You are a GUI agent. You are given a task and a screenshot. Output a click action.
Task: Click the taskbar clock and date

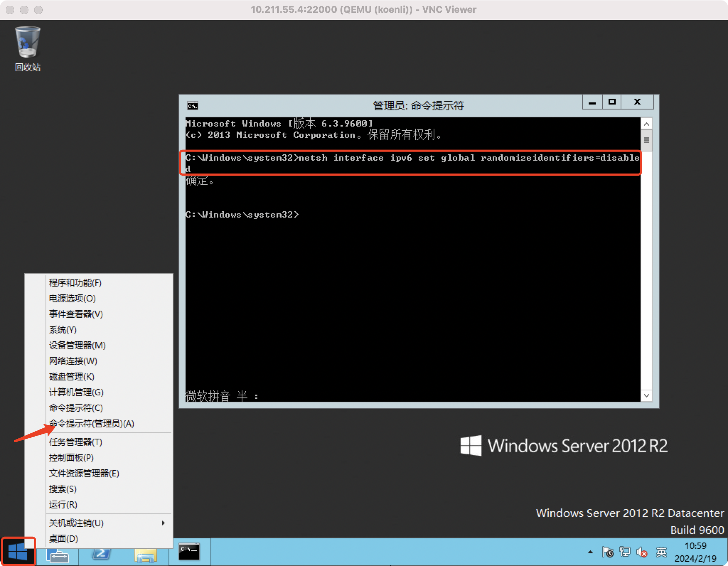tap(695, 552)
